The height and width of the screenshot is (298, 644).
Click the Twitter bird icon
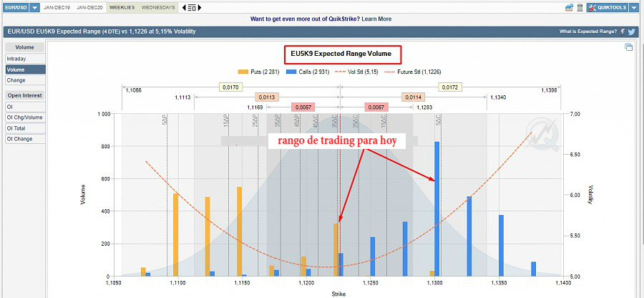pyautogui.click(x=632, y=32)
